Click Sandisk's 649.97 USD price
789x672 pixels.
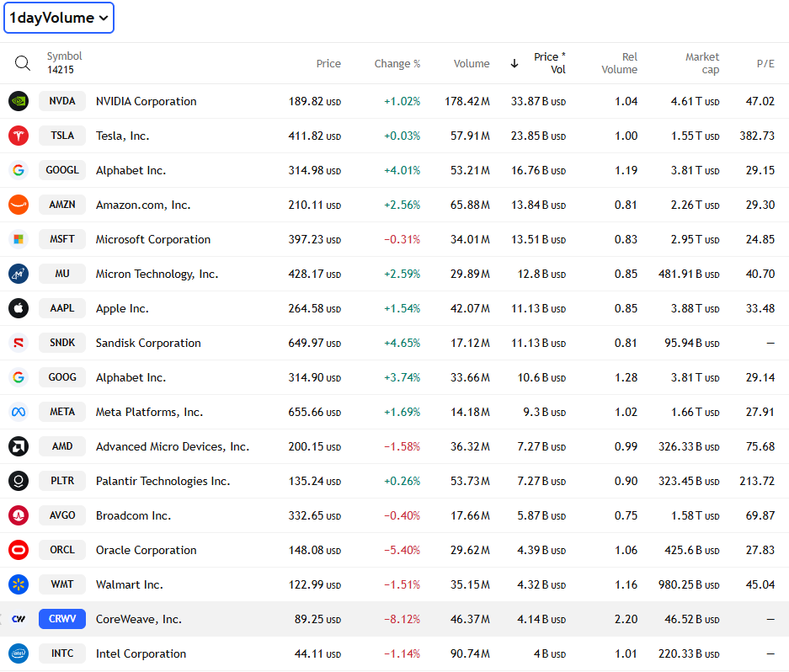tap(314, 343)
